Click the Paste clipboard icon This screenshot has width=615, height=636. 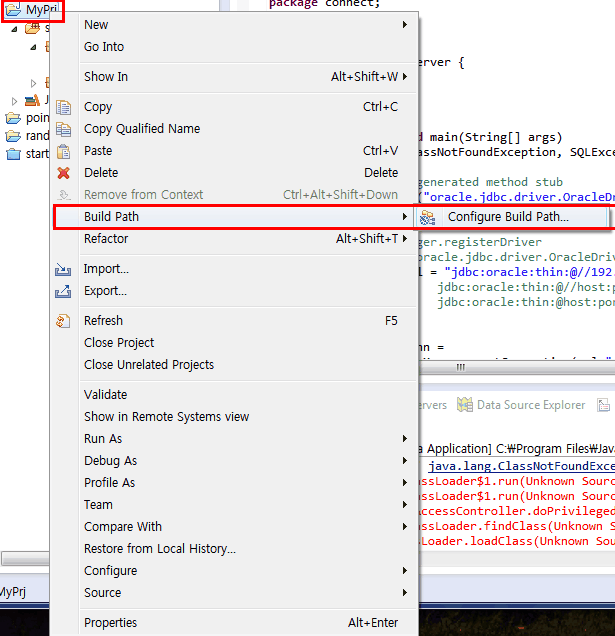[x=63, y=151]
